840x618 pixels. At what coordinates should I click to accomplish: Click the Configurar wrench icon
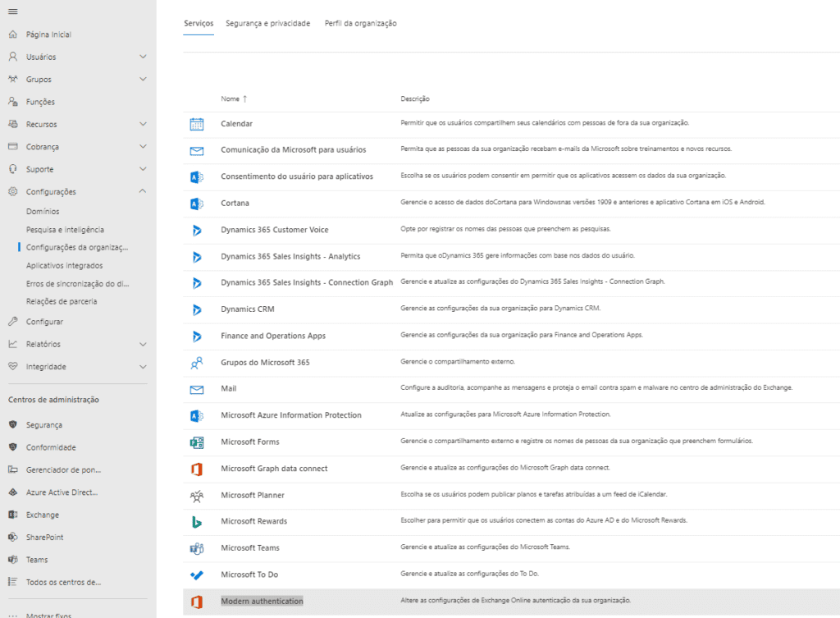click(x=13, y=322)
